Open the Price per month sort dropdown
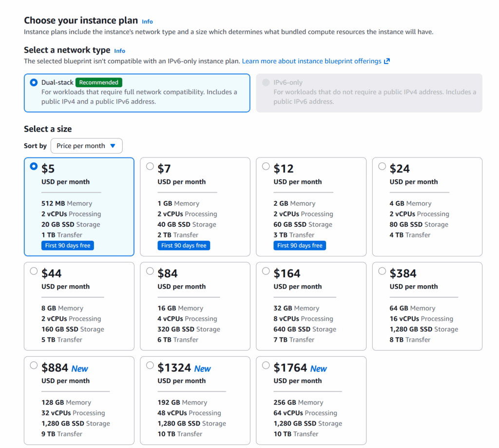Screen dimensions: 499x448 86,146
